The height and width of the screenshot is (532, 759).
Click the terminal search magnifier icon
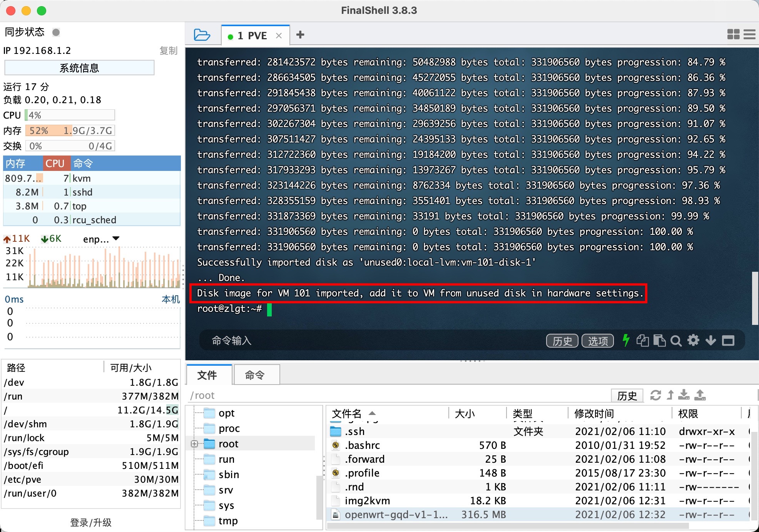point(675,341)
